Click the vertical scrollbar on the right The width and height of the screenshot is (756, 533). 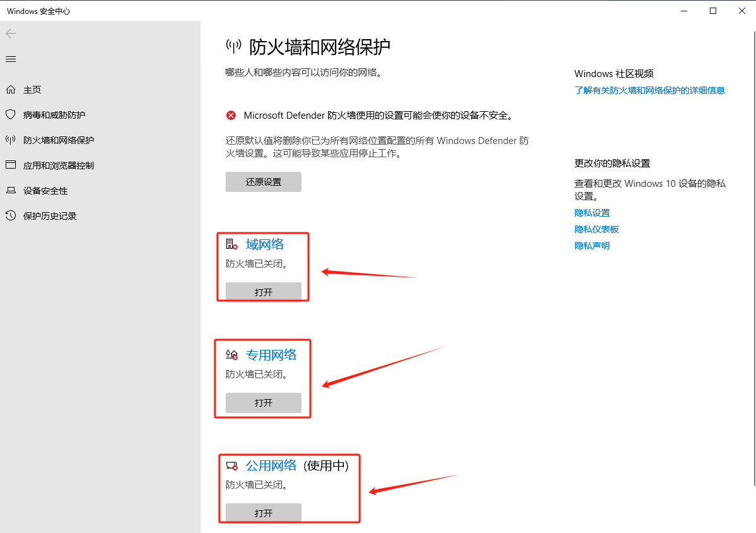[754, 258]
